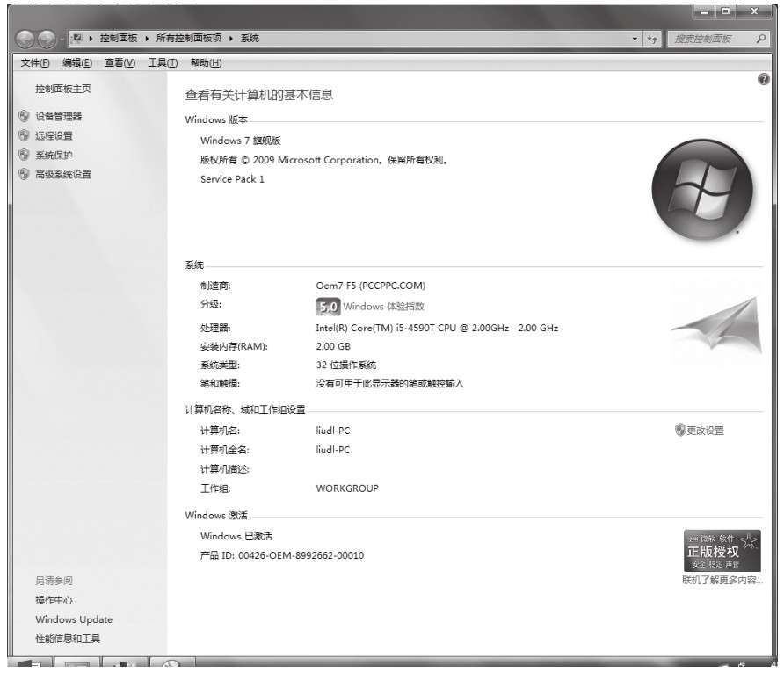784x673 pixels.
Task: Expand the arrow after 控制面板 breadcrumb
Action: [147, 39]
